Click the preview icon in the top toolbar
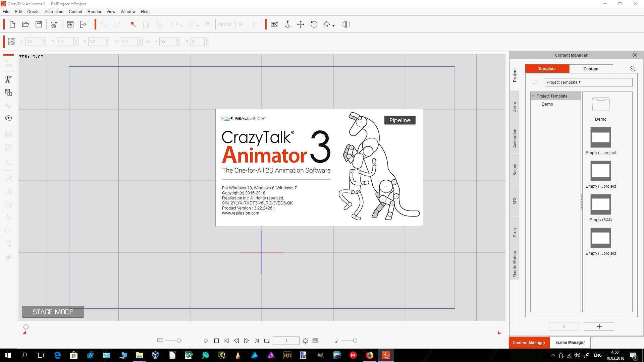Image resolution: width=644 pixels, height=362 pixels. coord(70,24)
